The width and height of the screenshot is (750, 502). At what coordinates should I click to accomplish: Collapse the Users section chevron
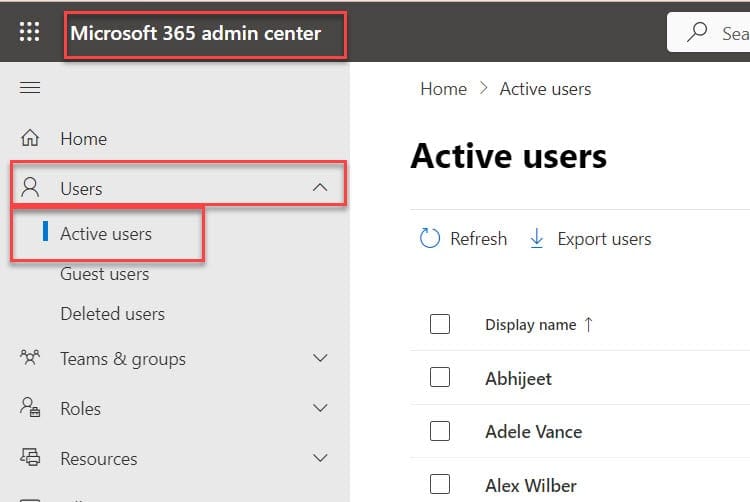pyautogui.click(x=320, y=187)
